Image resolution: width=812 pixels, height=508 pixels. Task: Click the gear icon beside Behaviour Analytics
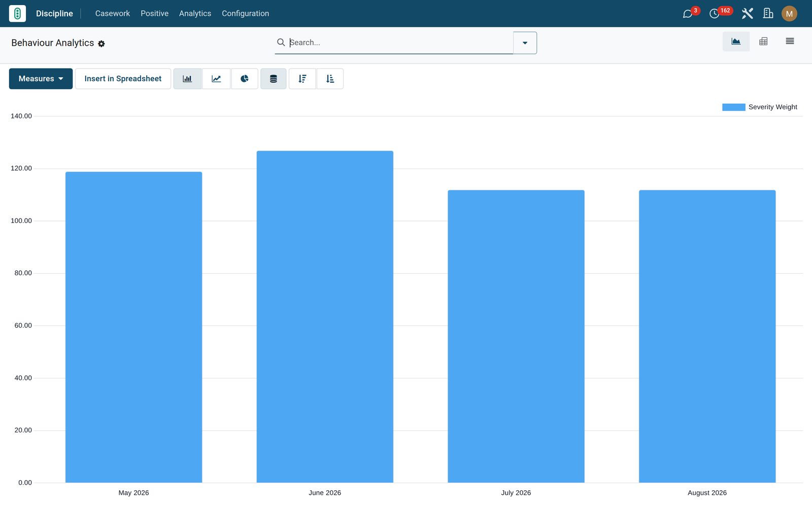tap(101, 44)
